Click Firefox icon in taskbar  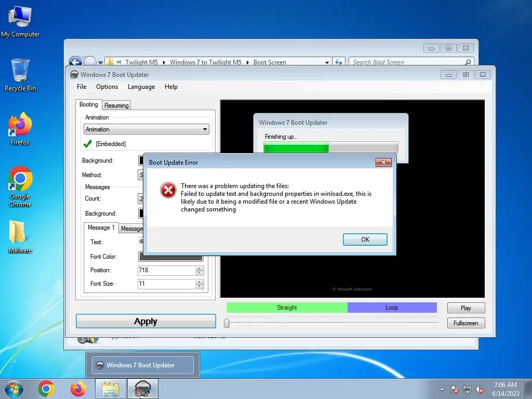tap(78, 389)
